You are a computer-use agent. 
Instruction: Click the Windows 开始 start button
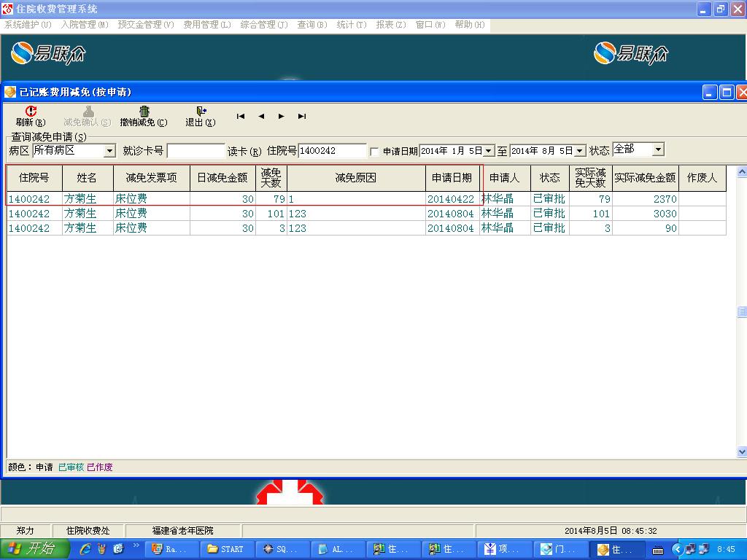tap(34, 549)
